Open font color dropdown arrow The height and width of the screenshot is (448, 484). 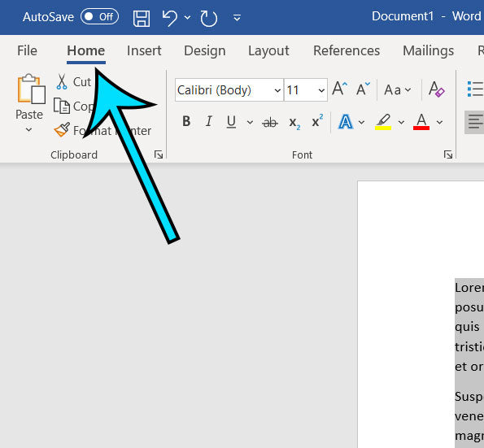coord(439,123)
